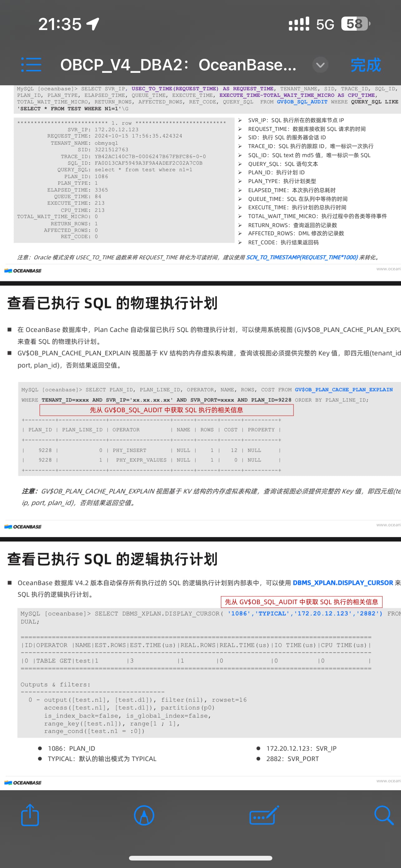Image resolution: width=401 pixels, height=868 pixels.
Task: Tap the iOS status bar clock 21:35
Action: click(x=60, y=24)
